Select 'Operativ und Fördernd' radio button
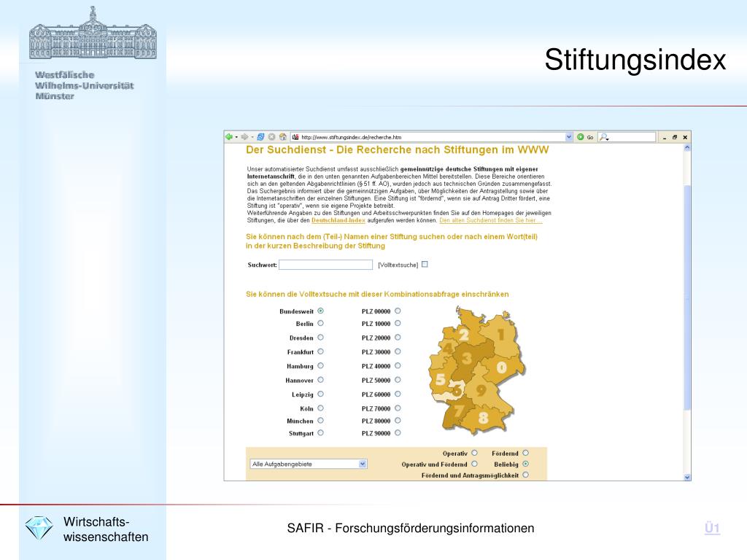747x560 pixels. (474, 464)
